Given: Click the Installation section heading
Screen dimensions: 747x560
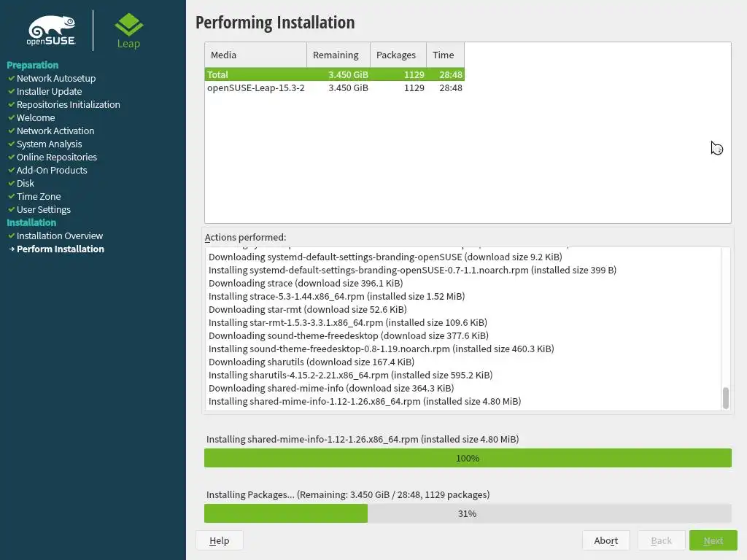Looking at the screenshot, I should (31, 222).
